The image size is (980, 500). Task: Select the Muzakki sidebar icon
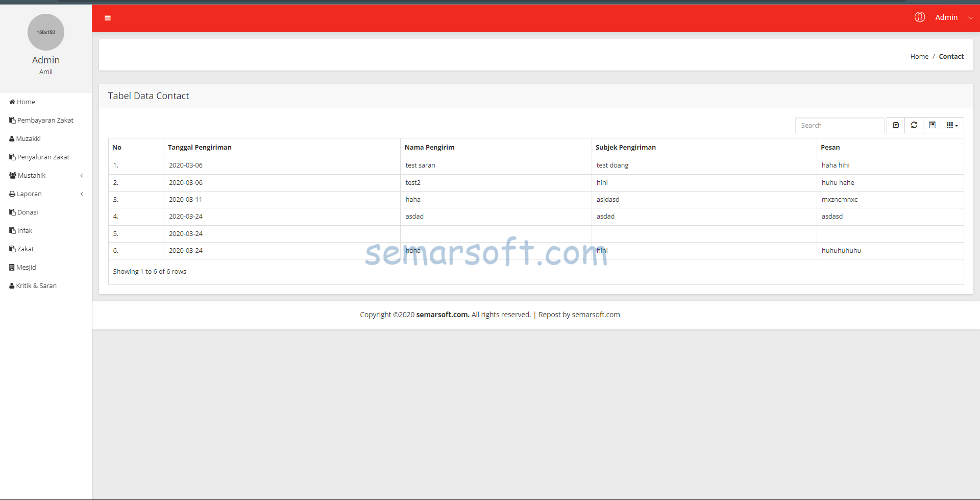tap(11, 138)
